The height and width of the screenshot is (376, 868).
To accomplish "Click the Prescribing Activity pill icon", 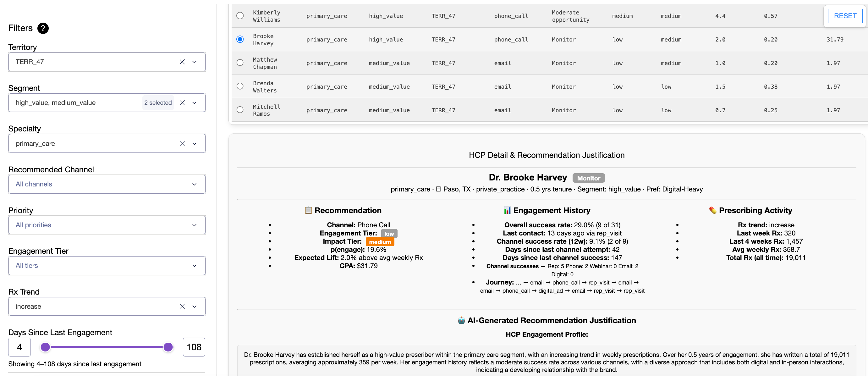I will tap(712, 210).
